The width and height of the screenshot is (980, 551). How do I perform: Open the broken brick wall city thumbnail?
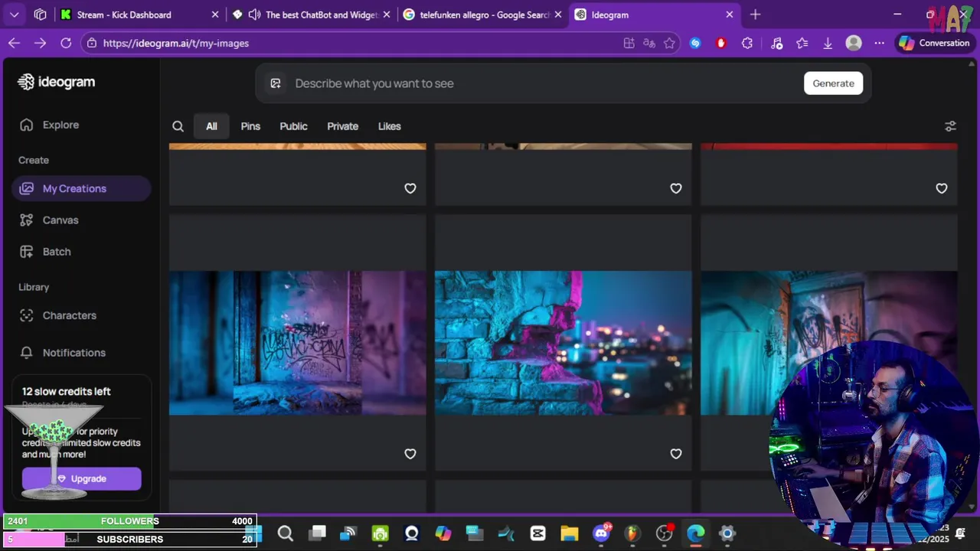pyautogui.click(x=563, y=343)
